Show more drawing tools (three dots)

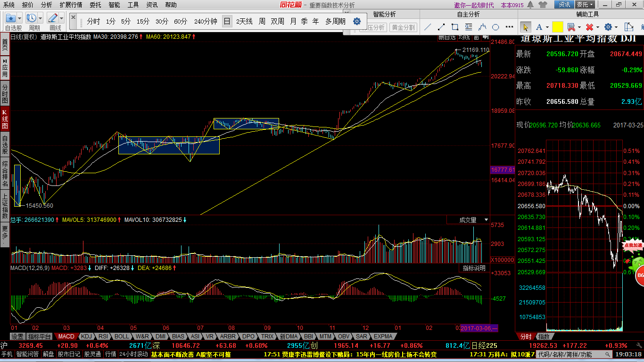pyautogui.click(x=509, y=27)
